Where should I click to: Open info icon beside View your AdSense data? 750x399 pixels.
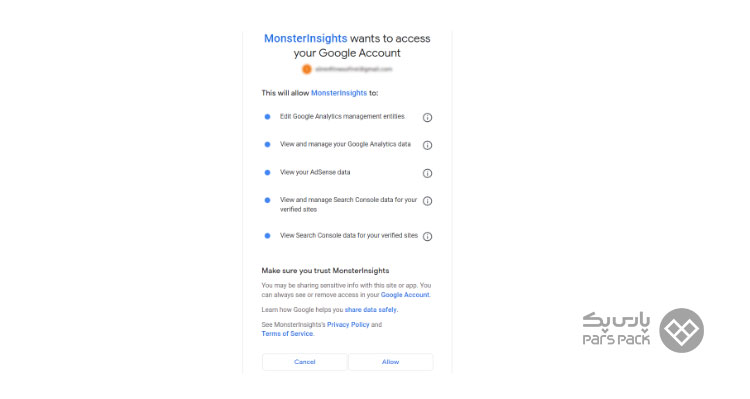(x=427, y=173)
